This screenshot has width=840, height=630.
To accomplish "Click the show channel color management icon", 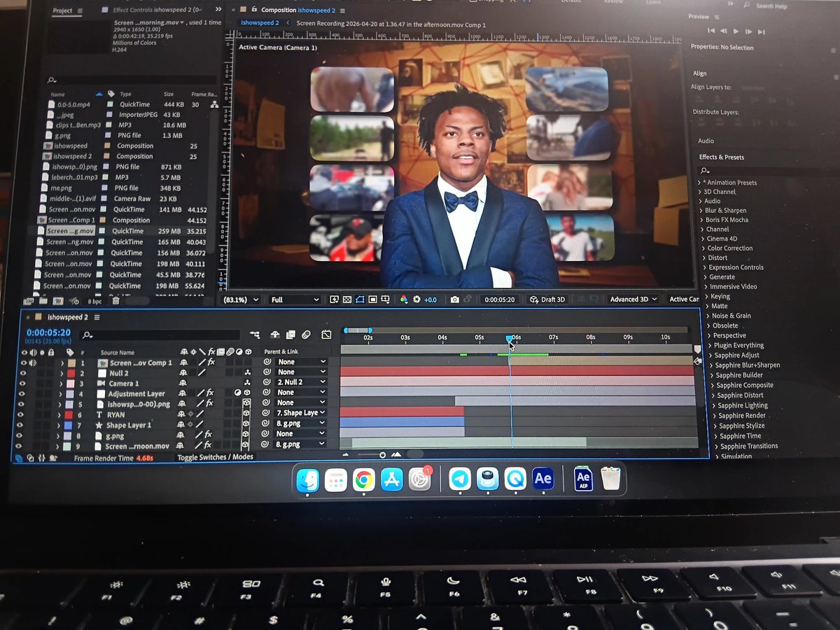I will pyautogui.click(x=404, y=299).
